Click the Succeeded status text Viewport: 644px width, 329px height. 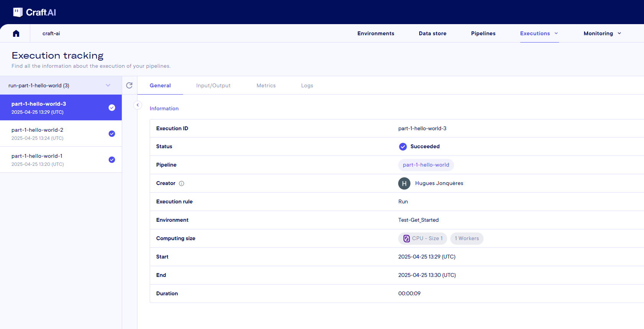click(x=425, y=147)
